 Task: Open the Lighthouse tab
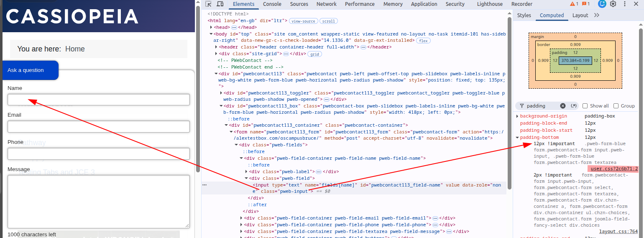coord(490,4)
